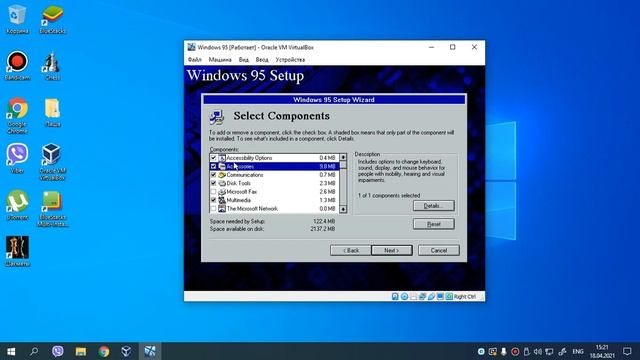Open the Файл menu in VirtualBox
This screenshot has width=640, height=360.
195,60
